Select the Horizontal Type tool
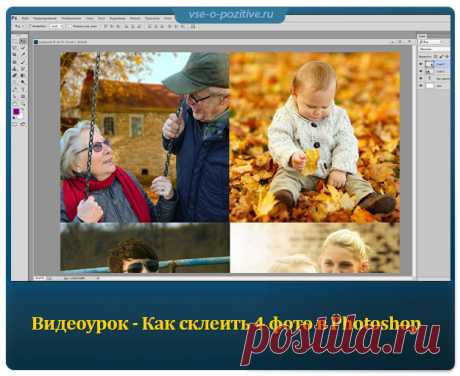 tap(23, 89)
